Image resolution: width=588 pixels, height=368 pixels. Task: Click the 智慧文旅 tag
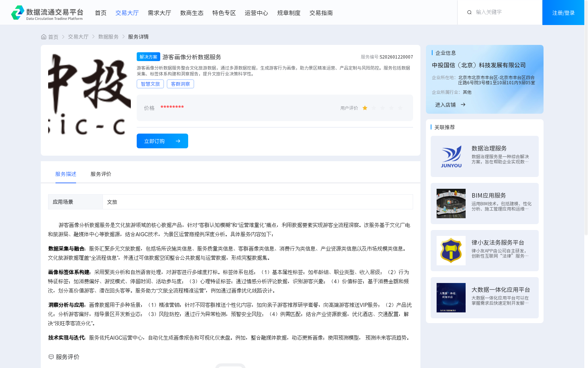click(x=150, y=84)
